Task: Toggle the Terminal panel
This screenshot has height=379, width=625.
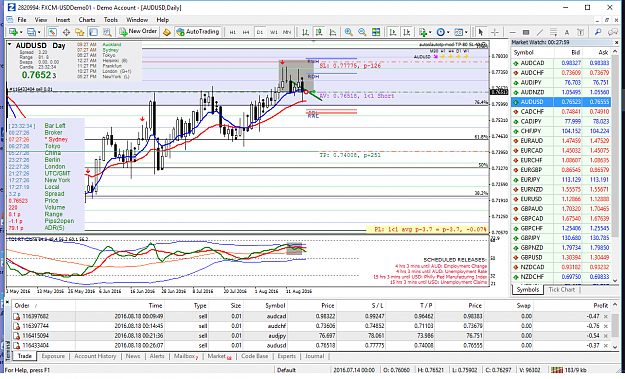Action: point(93,32)
